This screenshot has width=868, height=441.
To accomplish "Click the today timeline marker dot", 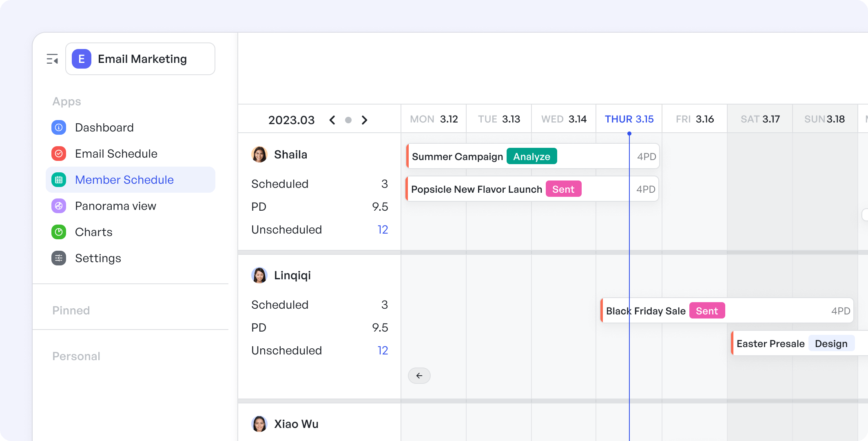I will coord(629,134).
